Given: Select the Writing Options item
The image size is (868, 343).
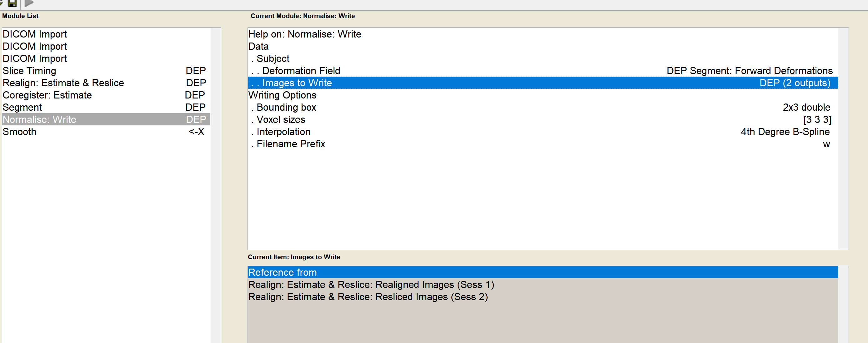Looking at the screenshot, I should pos(543,95).
